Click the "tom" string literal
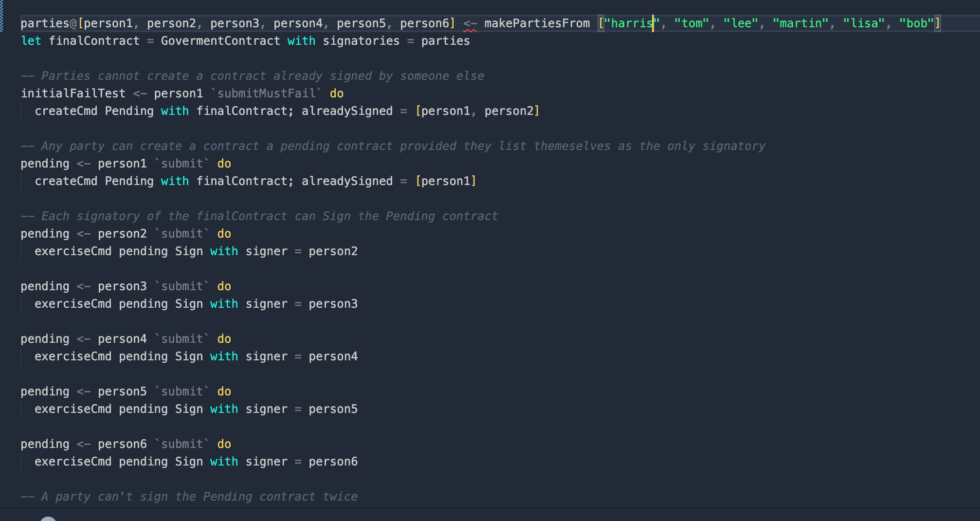 (x=691, y=23)
